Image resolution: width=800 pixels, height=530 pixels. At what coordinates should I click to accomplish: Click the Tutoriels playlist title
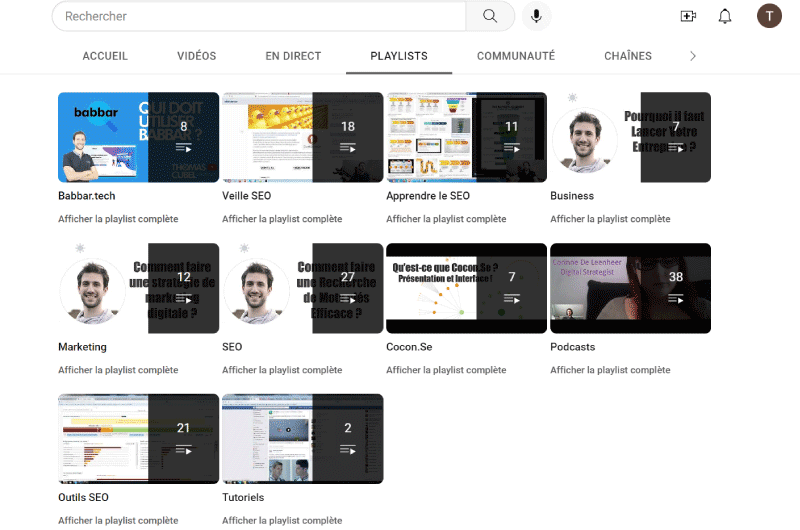(x=243, y=497)
